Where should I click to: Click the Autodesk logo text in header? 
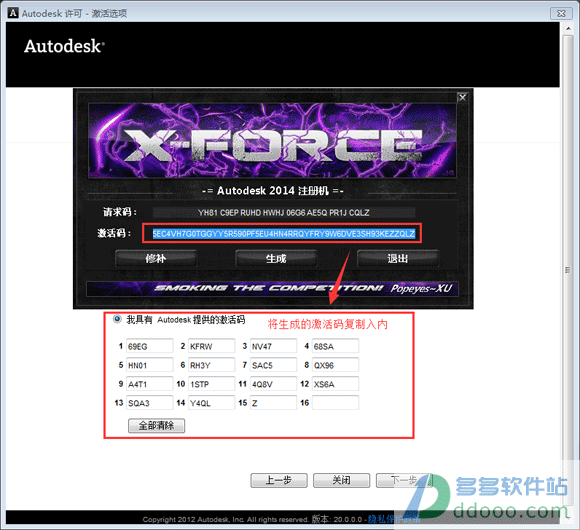(x=64, y=47)
